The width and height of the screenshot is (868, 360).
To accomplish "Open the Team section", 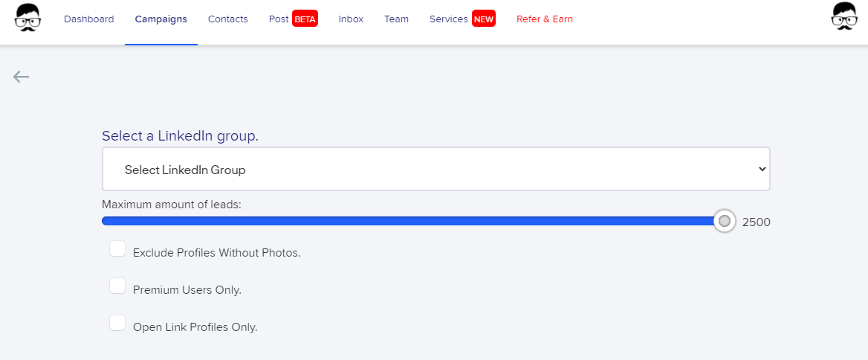I will click(396, 19).
